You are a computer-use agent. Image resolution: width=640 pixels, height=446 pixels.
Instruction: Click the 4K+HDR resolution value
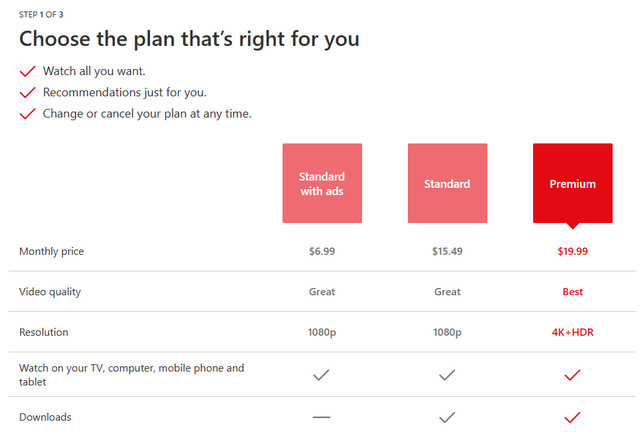tap(572, 332)
